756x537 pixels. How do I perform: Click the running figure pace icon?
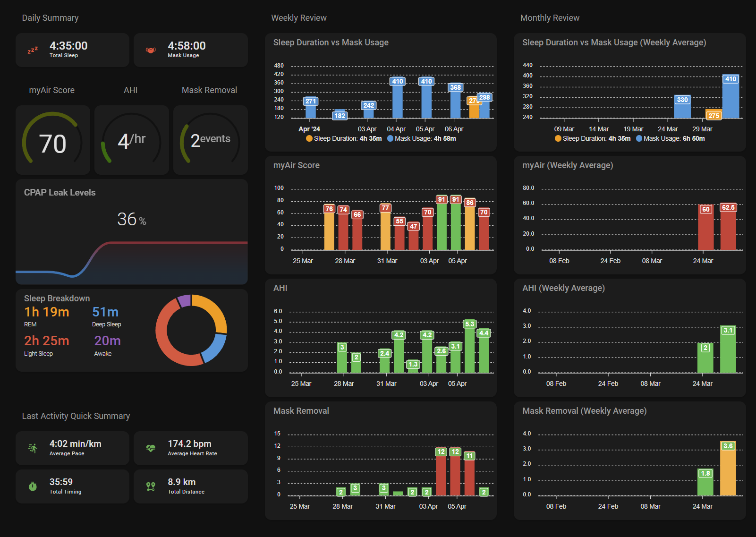tap(33, 448)
